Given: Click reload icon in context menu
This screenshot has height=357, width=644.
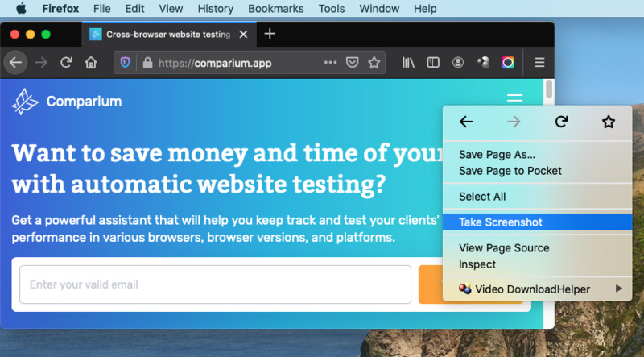Looking at the screenshot, I should coord(561,122).
